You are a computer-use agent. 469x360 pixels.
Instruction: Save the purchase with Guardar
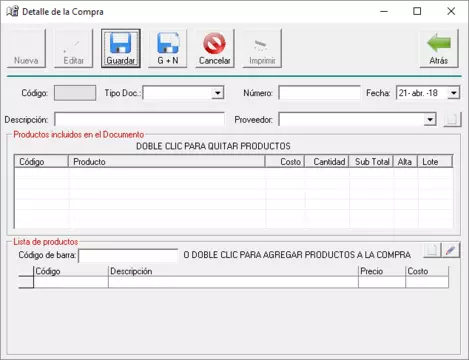click(121, 48)
